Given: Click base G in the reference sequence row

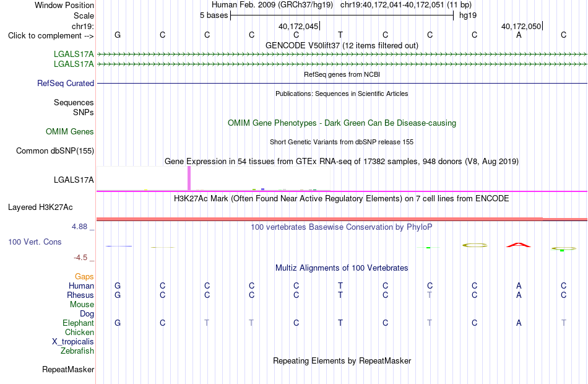Looking at the screenshot, I should (118, 35).
